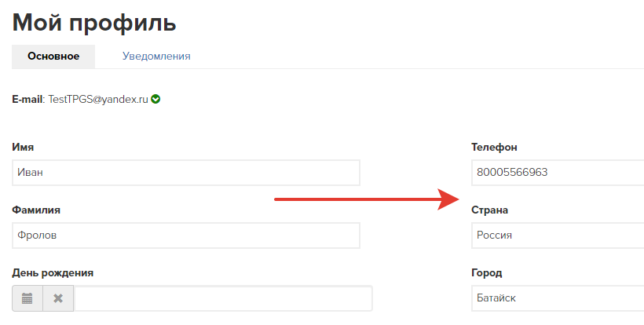The width and height of the screenshot is (644, 325).
Task: Click the День рождения label
Action: (x=53, y=273)
